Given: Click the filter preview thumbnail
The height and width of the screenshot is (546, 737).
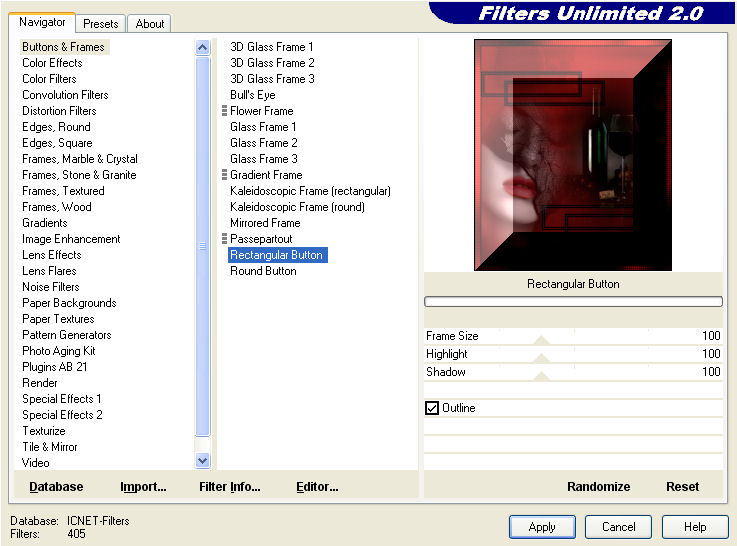Looking at the screenshot, I should click(x=572, y=155).
